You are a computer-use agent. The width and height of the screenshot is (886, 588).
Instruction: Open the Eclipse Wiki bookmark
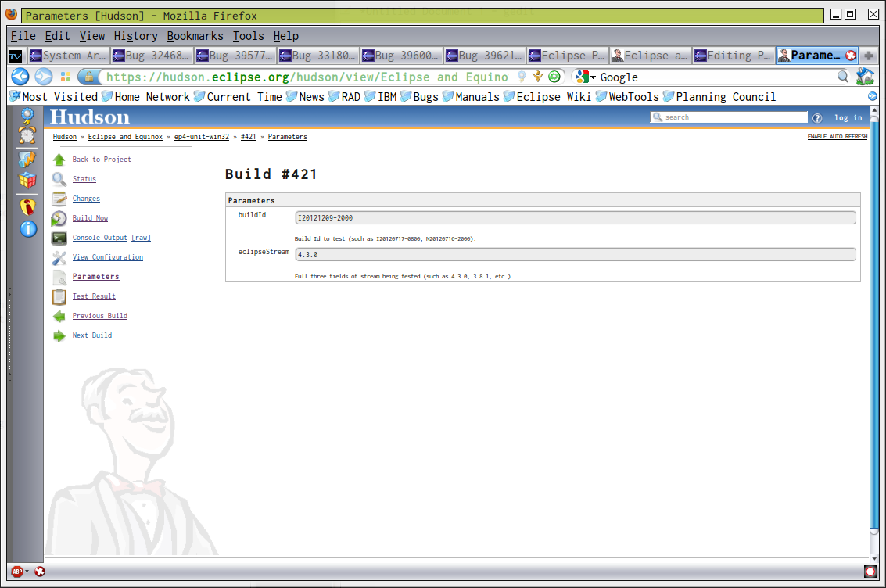[x=547, y=97]
